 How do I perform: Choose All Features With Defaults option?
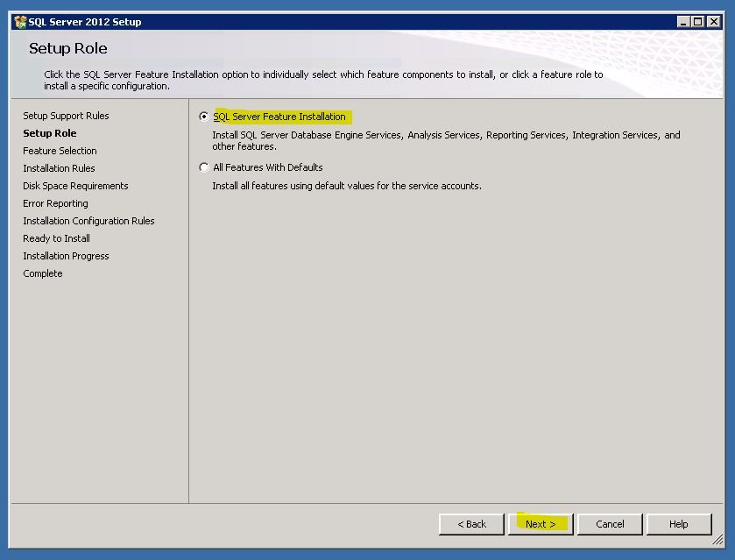(x=204, y=167)
